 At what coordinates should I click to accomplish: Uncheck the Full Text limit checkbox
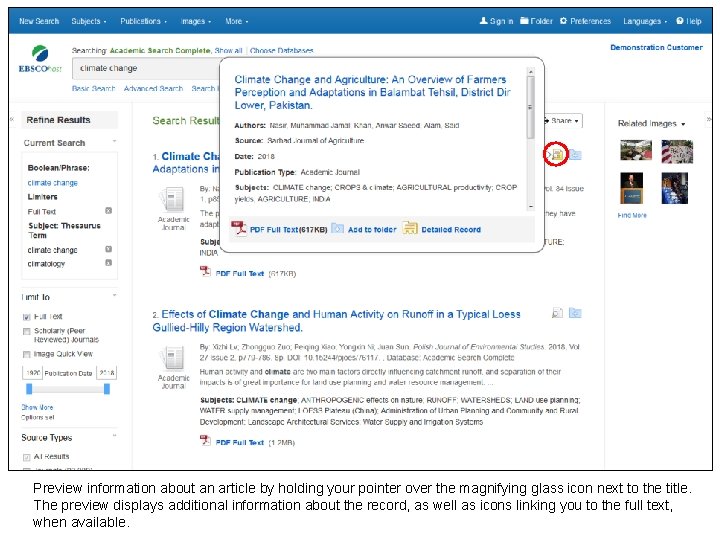(27, 317)
